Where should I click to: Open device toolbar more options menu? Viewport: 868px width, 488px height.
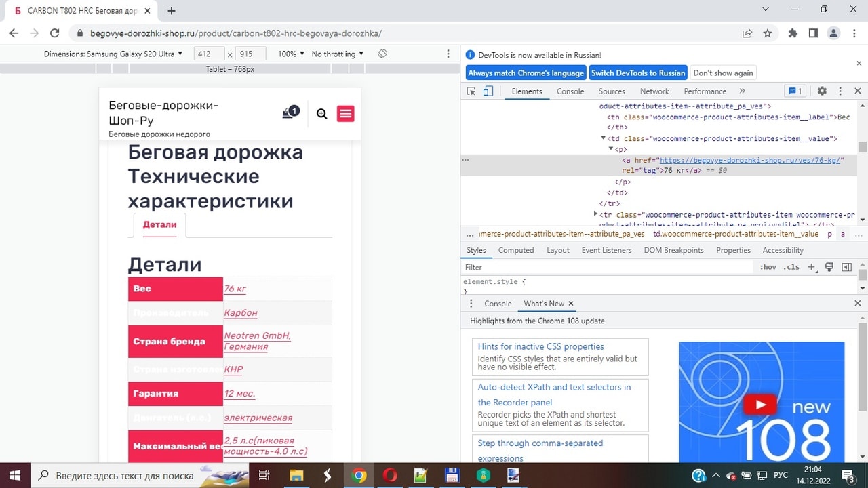click(448, 54)
